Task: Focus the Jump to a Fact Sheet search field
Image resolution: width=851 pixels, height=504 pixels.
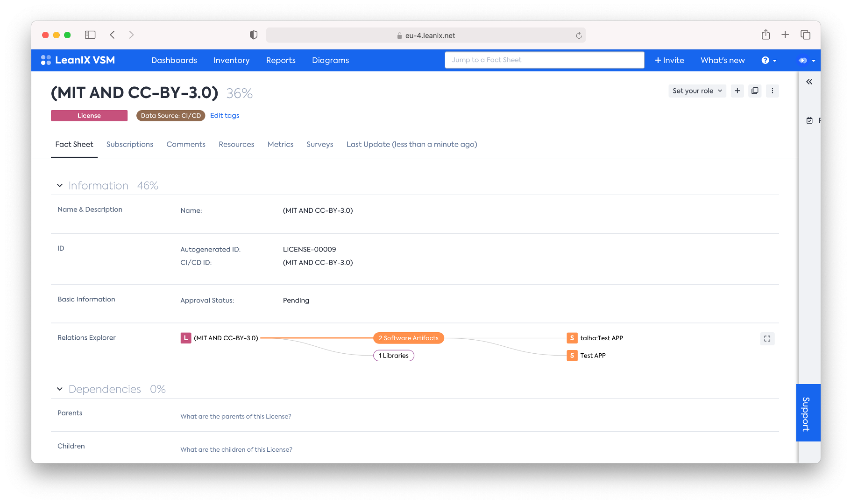Action: click(545, 60)
